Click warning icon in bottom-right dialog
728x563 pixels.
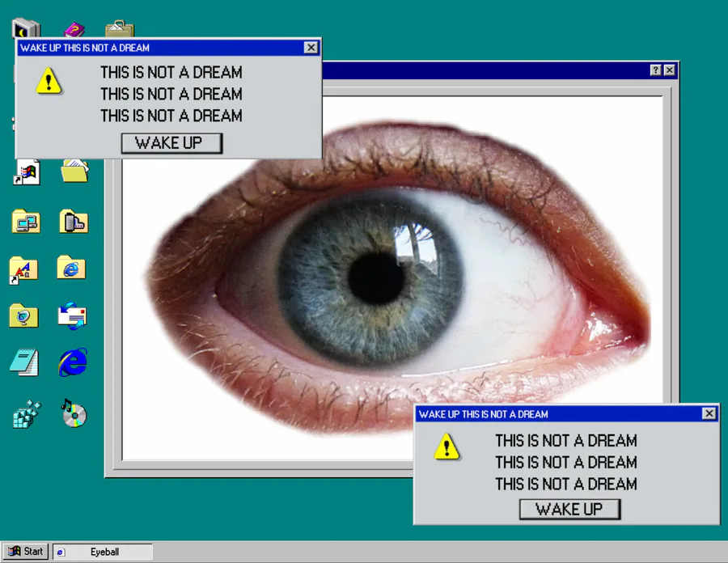coord(447,447)
